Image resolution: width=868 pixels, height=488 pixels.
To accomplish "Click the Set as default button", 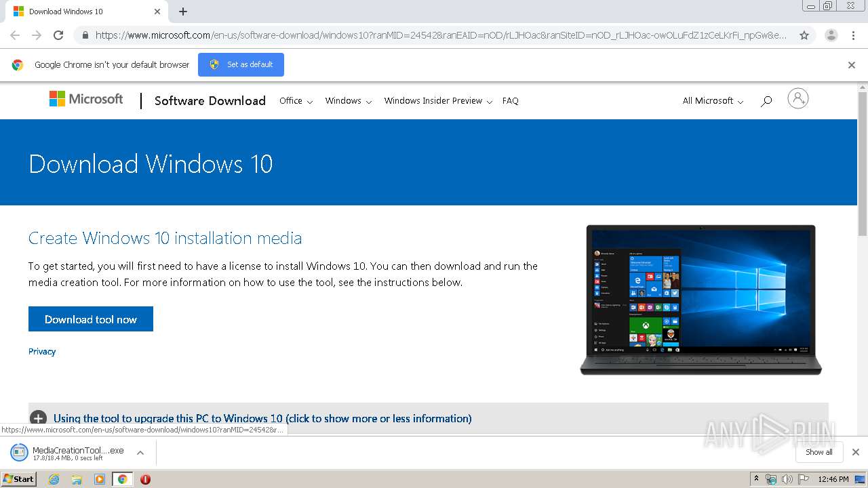I will click(241, 64).
